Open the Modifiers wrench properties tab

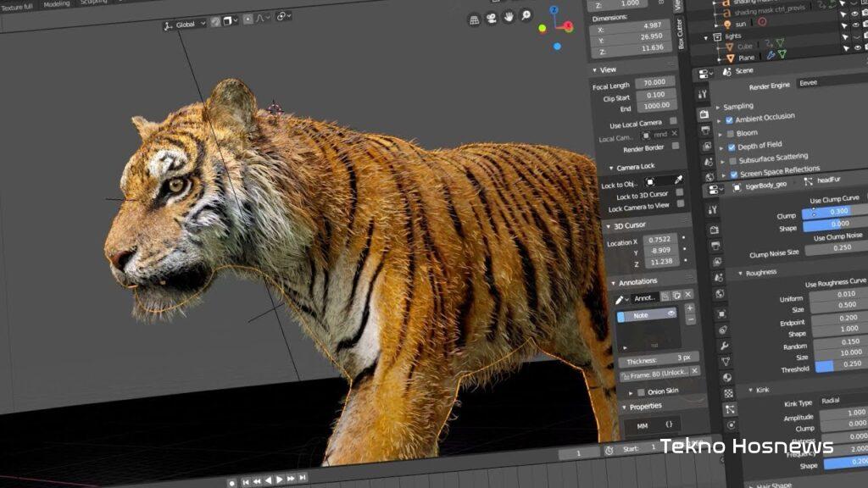725,347
